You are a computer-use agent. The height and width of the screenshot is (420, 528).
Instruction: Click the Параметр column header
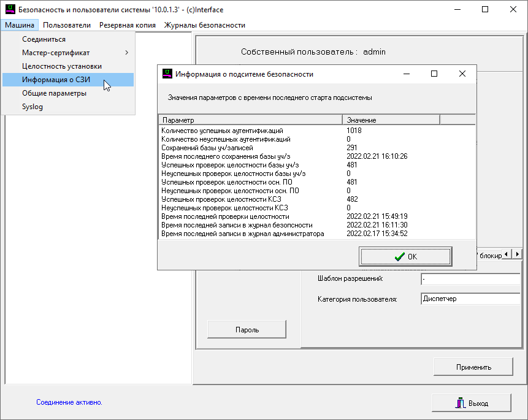[250, 120]
